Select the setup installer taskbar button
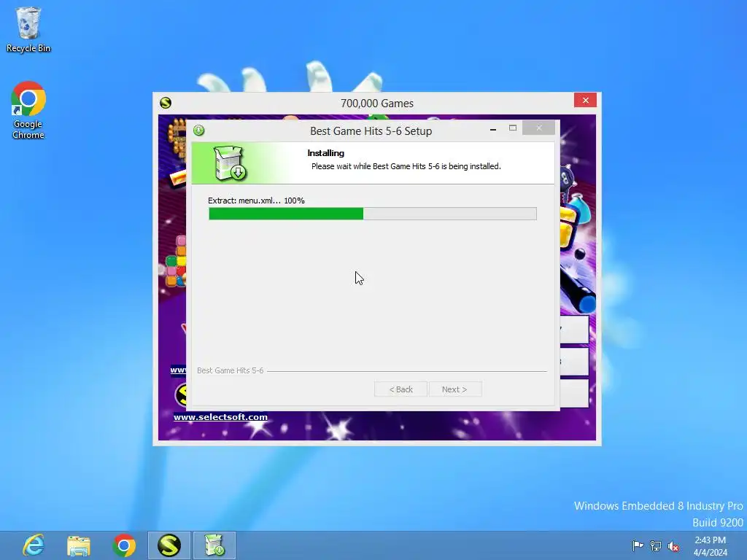This screenshot has width=747, height=560. point(214,545)
